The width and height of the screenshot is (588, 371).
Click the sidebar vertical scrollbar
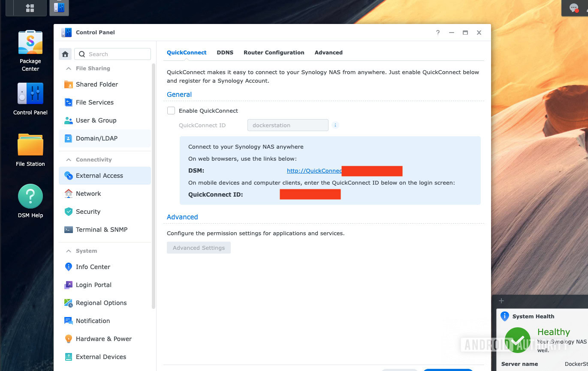coord(154,184)
